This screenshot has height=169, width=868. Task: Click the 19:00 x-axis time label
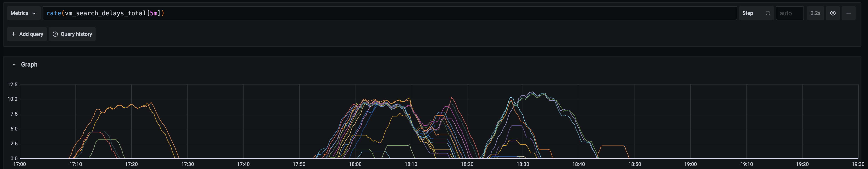pyautogui.click(x=690, y=164)
